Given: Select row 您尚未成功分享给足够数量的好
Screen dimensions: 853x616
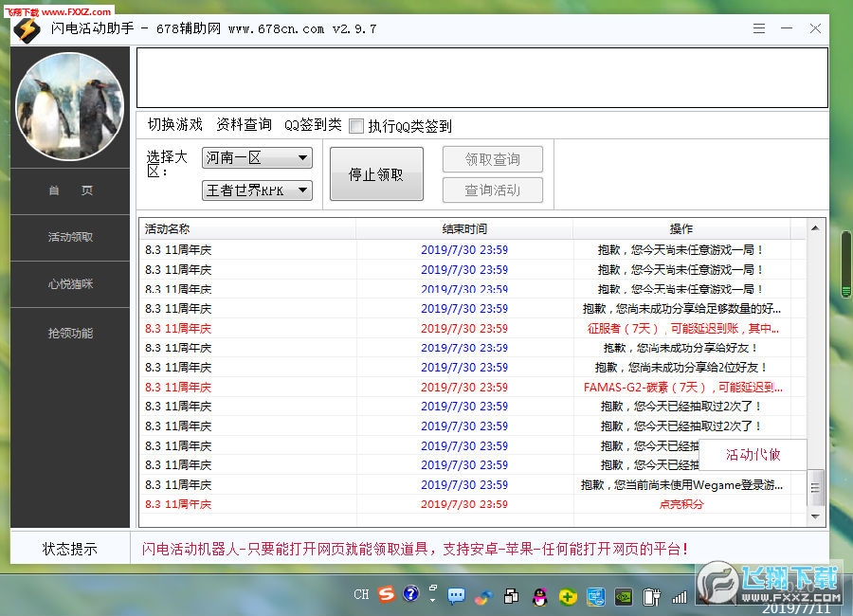Looking at the screenshot, I should [x=472, y=309].
